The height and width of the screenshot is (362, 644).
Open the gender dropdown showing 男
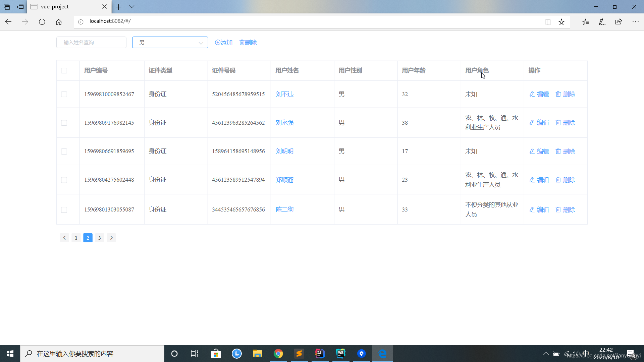[x=170, y=43]
